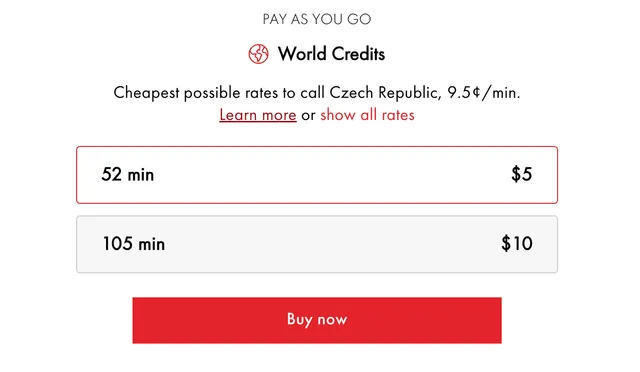The height and width of the screenshot is (372, 640).
Task: Click the word Credits in the title
Action: coord(358,54)
